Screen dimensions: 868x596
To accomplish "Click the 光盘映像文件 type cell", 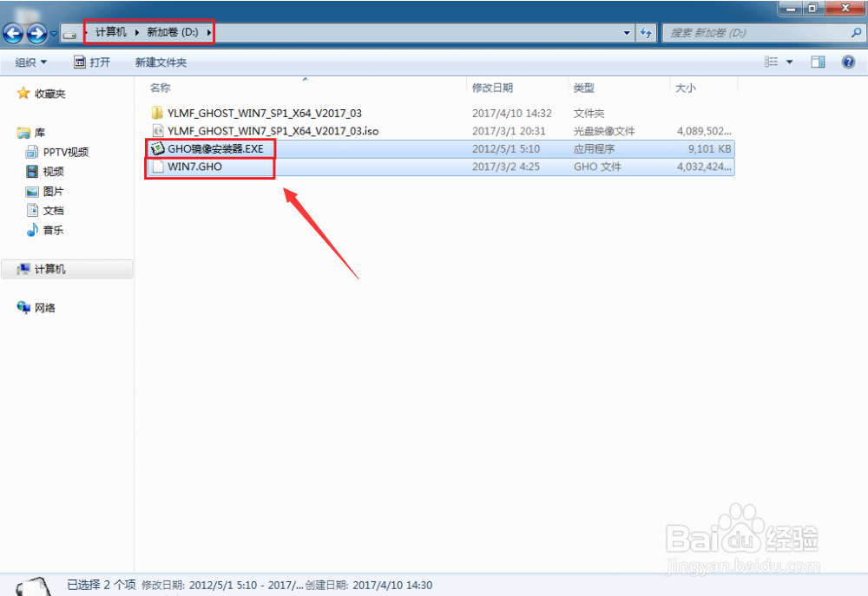I will [604, 131].
